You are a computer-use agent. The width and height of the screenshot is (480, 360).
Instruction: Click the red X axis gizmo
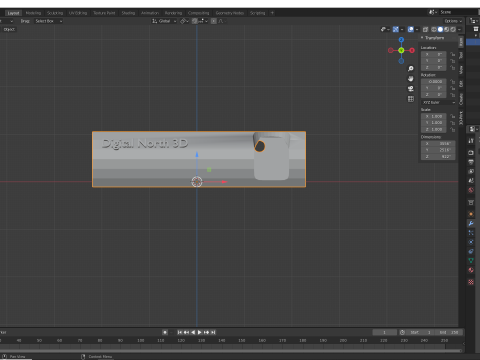tap(412, 50)
